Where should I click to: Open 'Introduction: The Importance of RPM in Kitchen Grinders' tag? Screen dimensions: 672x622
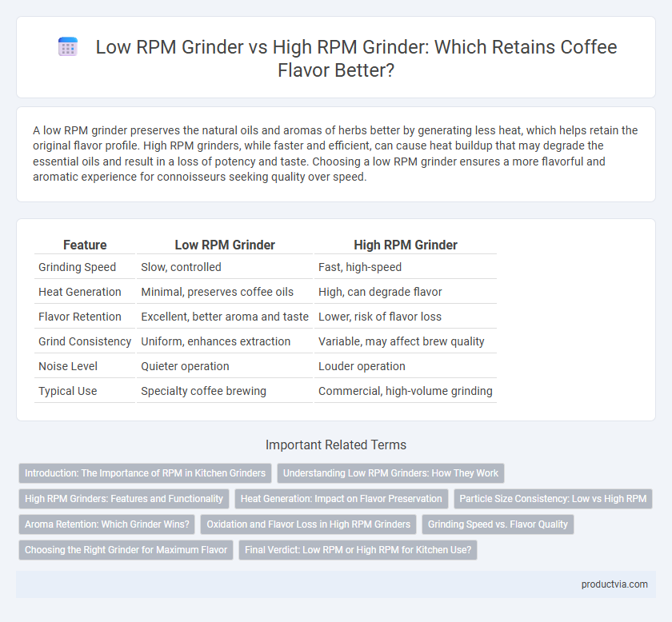[146, 473]
